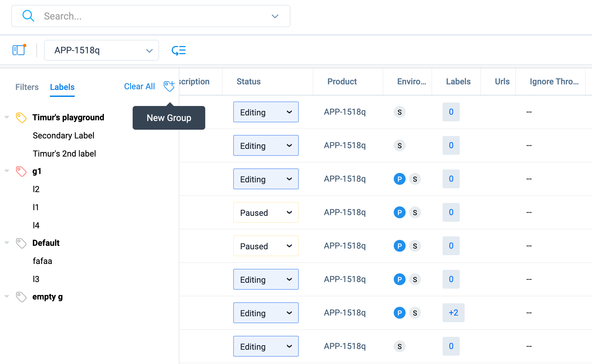This screenshot has height=364, width=592.
Task: Select the Timur's 2nd label item
Action: [64, 154]
